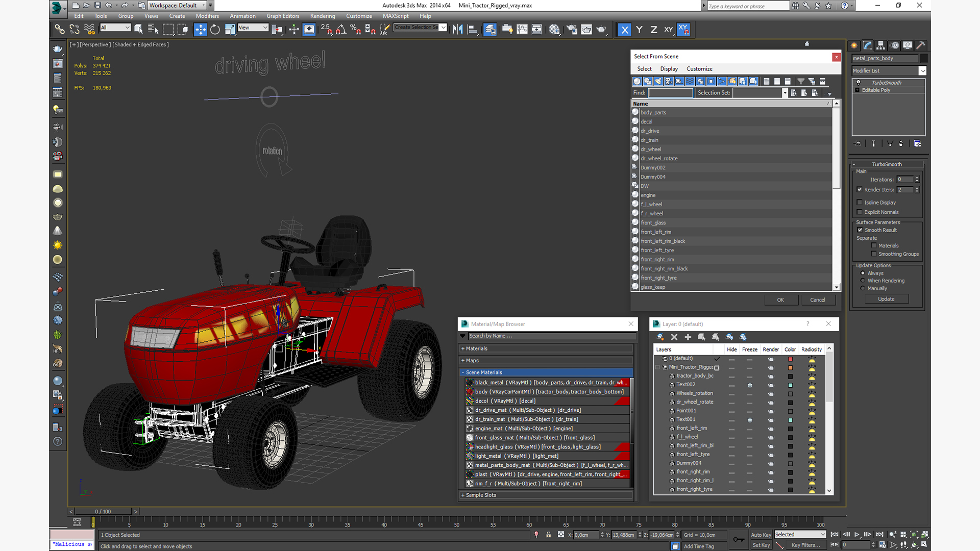Click the Unlink Selection tool

(x=75, y=30)
